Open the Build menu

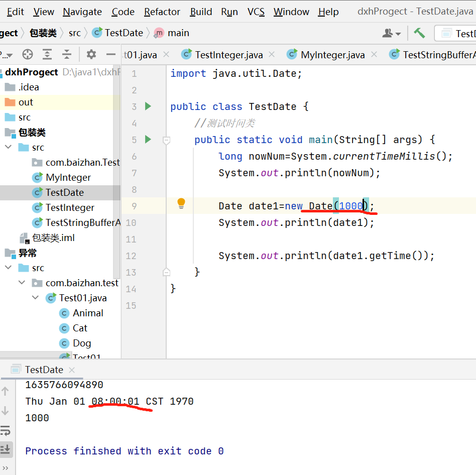[x=201, y=12]
